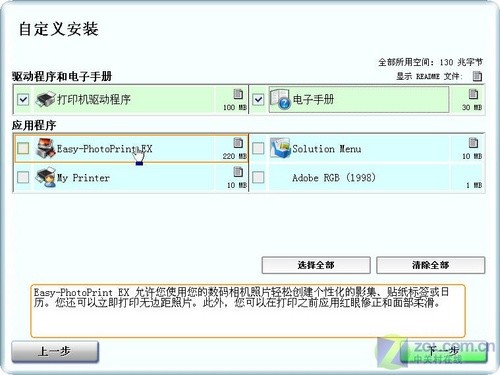Click the 选择全部 button
This screenshot has height=375, width=500.
pos(316,265)
